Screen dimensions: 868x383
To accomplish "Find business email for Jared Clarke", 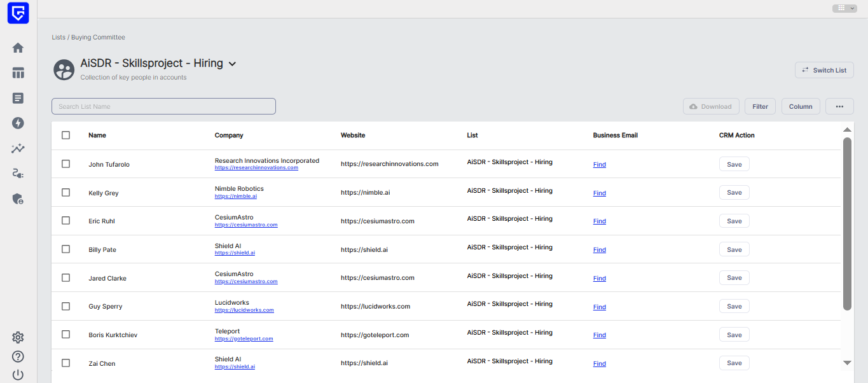I will point(600,279).
